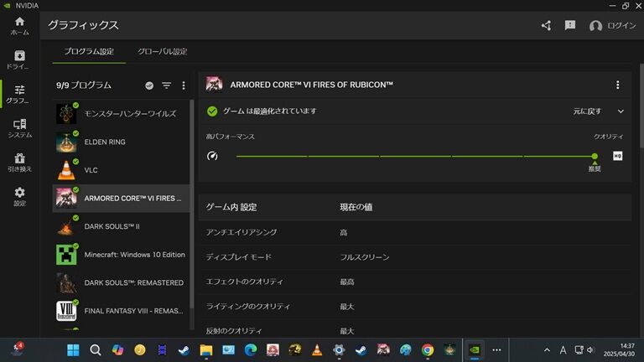Click the feedback icon in header

click(x=570, y=25)
